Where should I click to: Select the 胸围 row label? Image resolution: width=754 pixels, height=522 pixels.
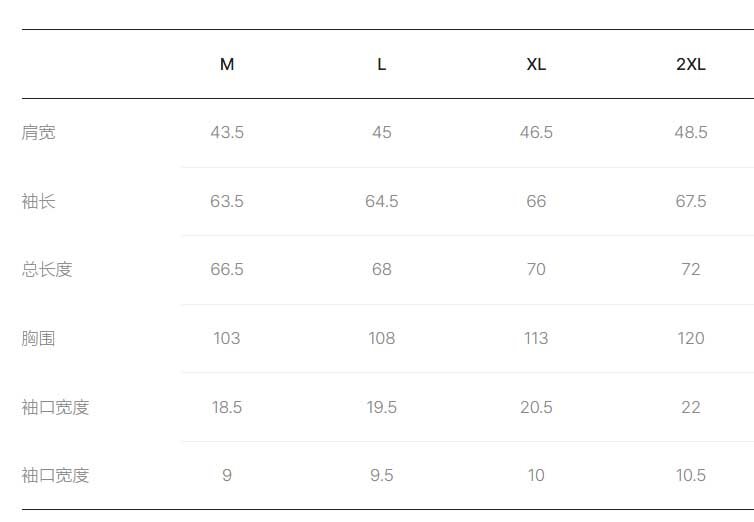point(38,338)
